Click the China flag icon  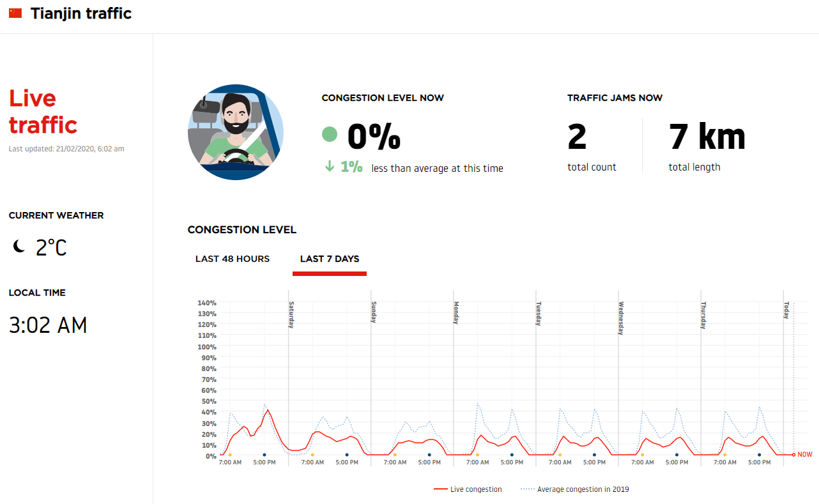[15, 13]
